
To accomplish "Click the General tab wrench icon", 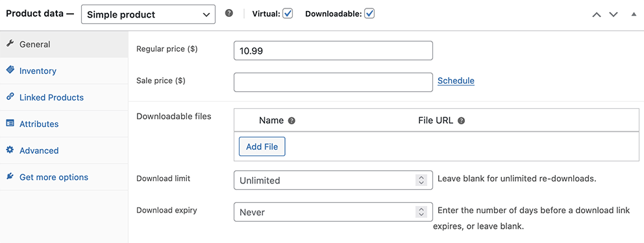I will click(10, 43).
